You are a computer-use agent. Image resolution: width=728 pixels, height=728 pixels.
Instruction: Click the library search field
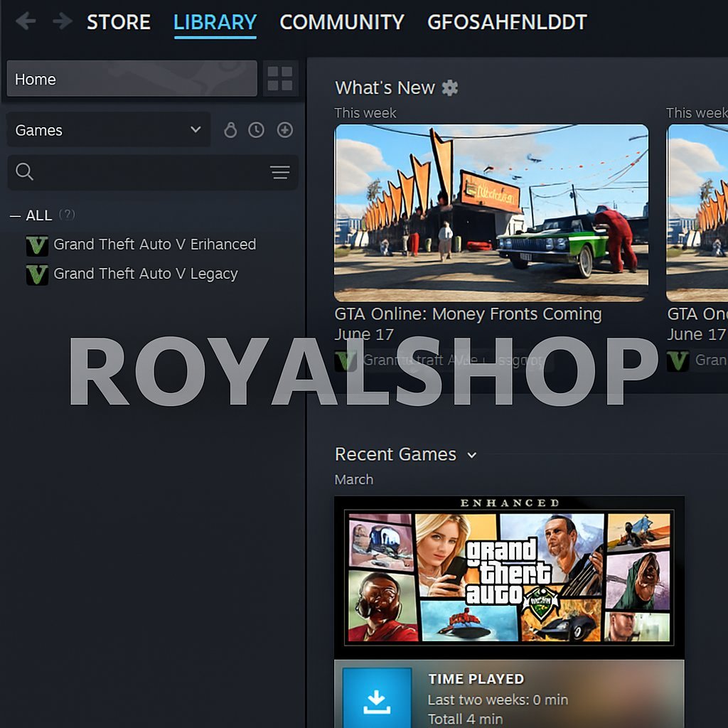[x=153, y=172]
